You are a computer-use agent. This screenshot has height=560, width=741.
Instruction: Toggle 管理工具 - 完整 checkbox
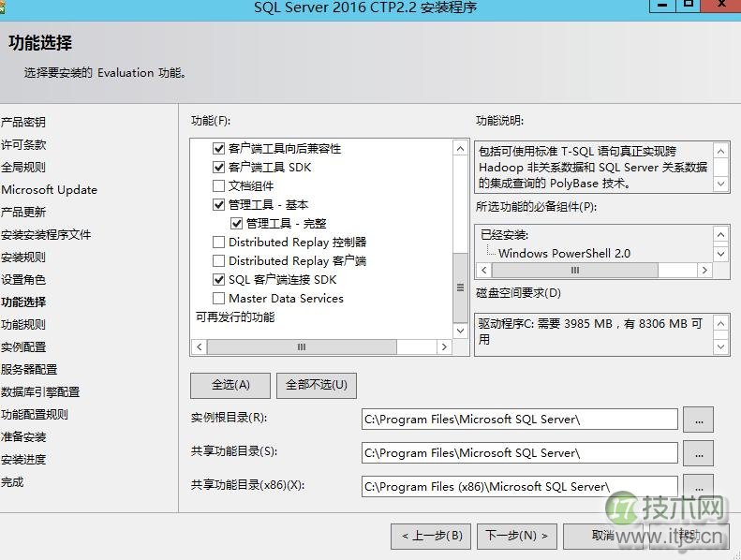[236, 223]
